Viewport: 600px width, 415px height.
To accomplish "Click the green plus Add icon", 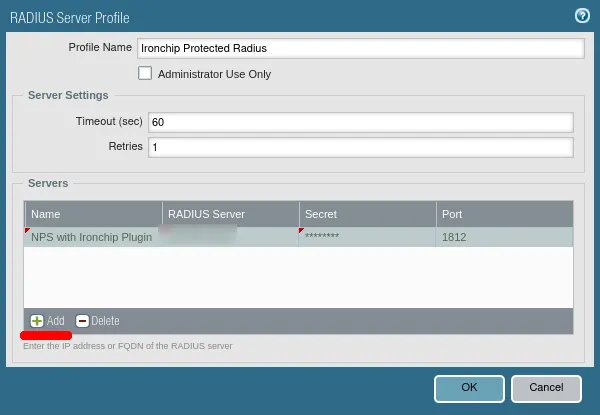I will (x=37, y=321).
